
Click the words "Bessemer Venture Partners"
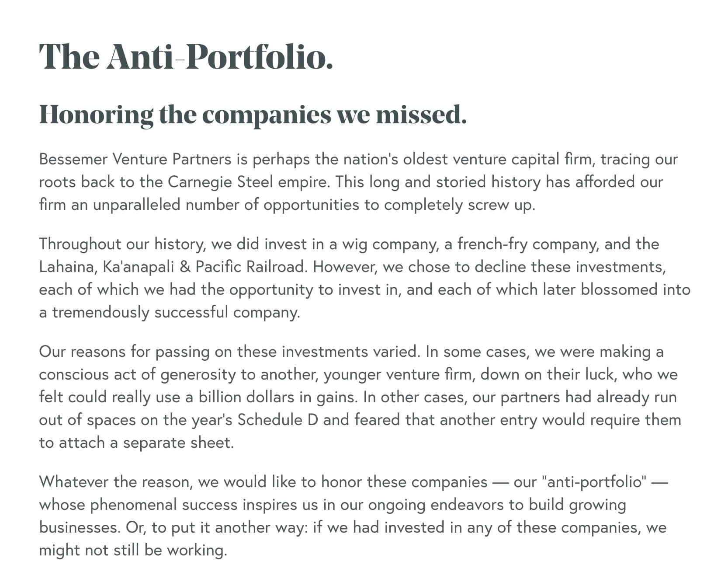135,159
